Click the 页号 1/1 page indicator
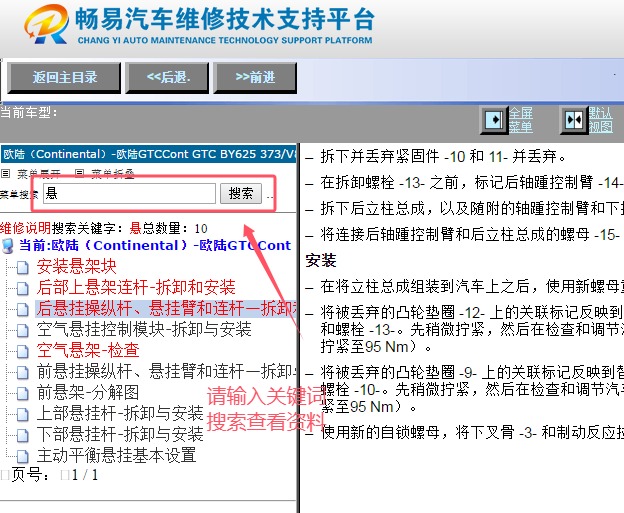624x513 pixels. pos(50,475)
